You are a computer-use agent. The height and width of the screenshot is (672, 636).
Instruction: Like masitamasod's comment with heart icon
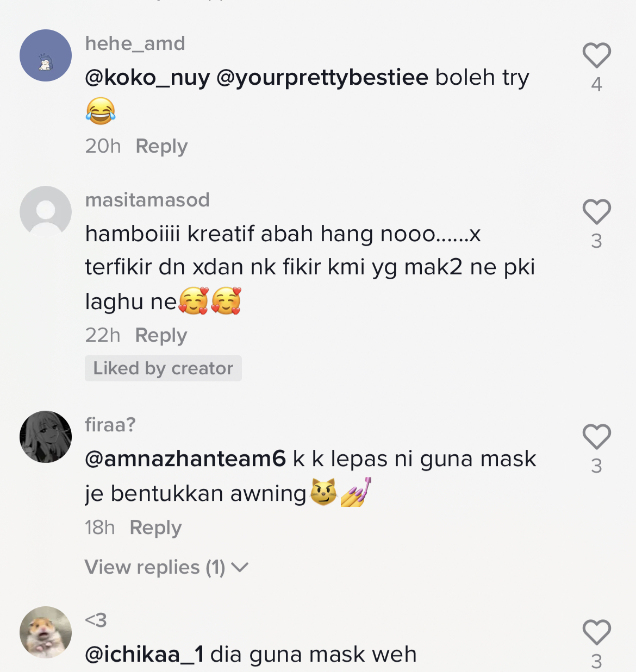pyautogui.click(x=596, y=211)
